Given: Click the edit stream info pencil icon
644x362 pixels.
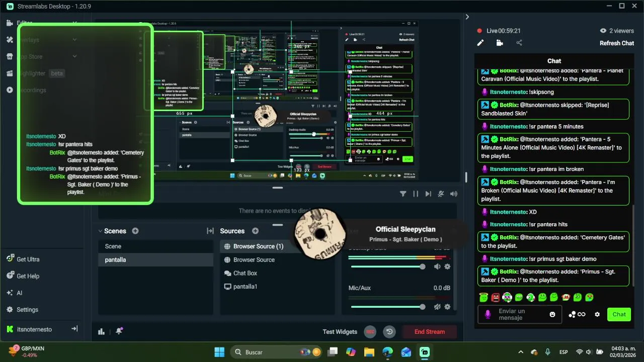Looking at the screenshot, I should (x=480, y=43).
